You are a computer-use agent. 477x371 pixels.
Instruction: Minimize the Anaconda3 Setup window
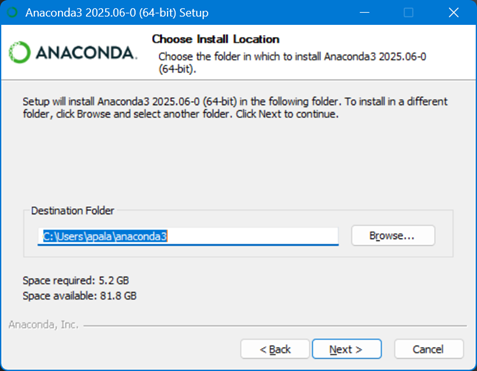365,13
